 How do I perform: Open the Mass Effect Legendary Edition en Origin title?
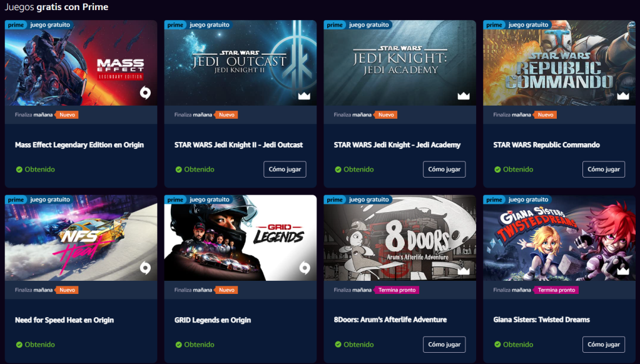click(79, 145)
